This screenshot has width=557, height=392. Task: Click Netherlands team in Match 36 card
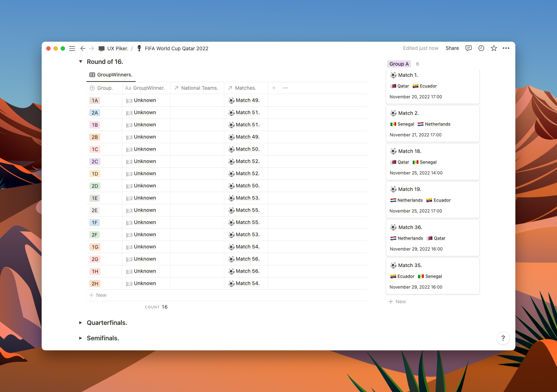410,238
